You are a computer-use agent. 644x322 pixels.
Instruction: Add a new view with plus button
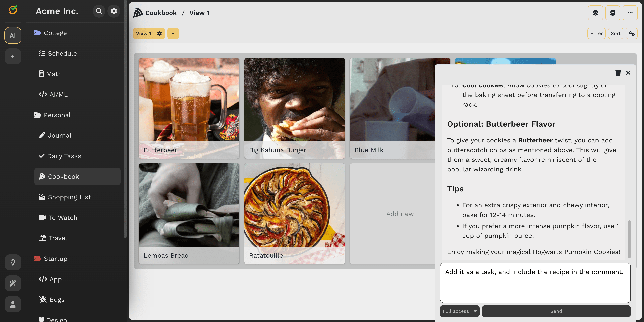173,33
